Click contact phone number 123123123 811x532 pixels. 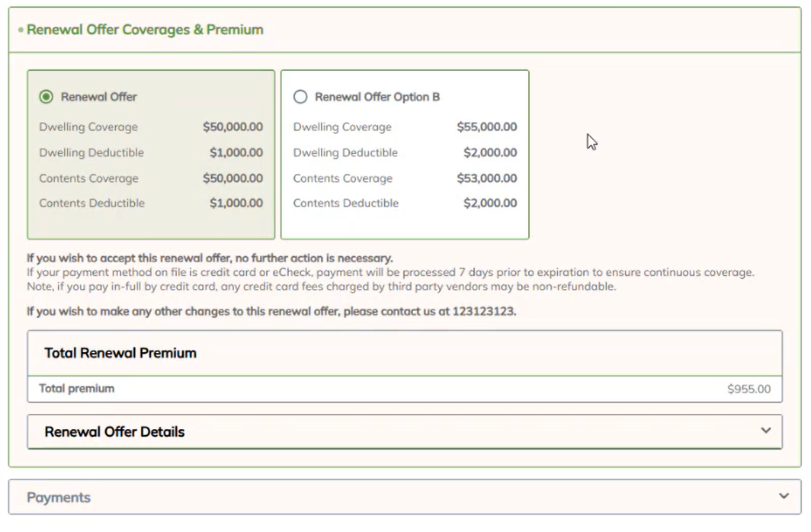(484, 311)
